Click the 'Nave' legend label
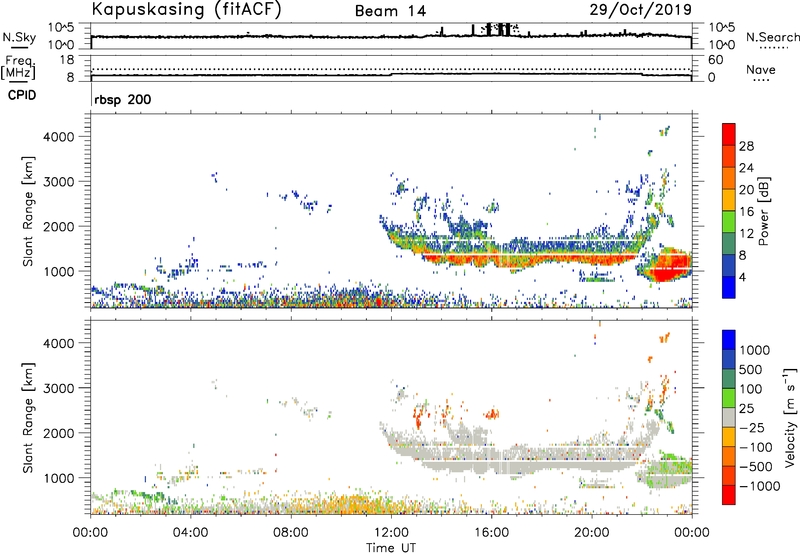The height and width of the screenshot is (554, 800). pos(761,70)
